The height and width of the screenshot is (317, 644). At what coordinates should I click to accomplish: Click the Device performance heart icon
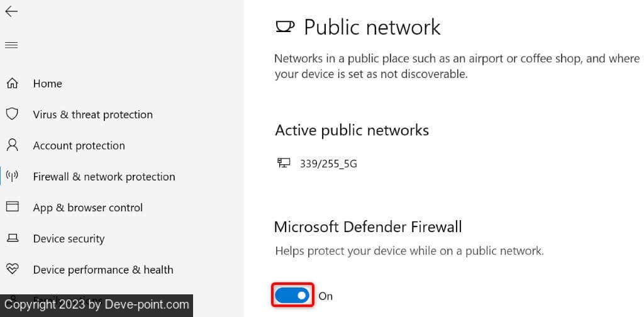(12, 269)
